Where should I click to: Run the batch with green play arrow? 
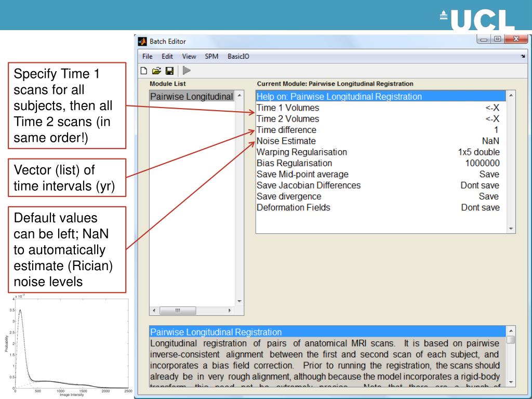point(187,70)
